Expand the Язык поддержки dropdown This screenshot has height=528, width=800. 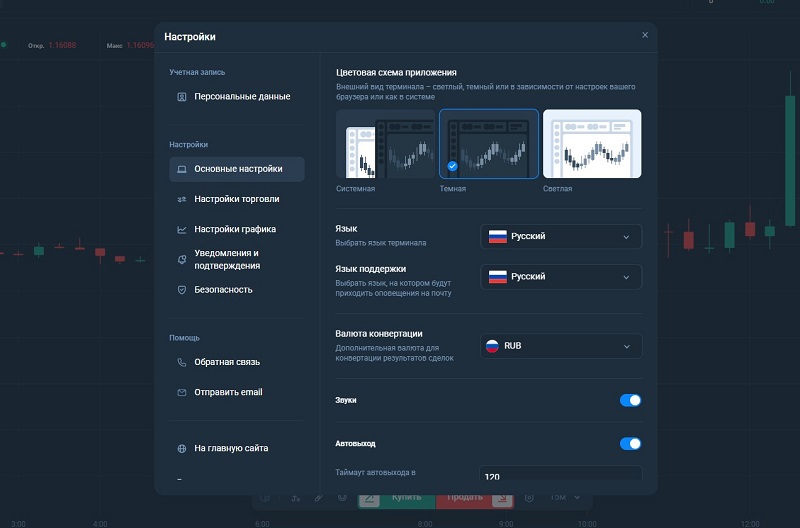pos(561,277)
